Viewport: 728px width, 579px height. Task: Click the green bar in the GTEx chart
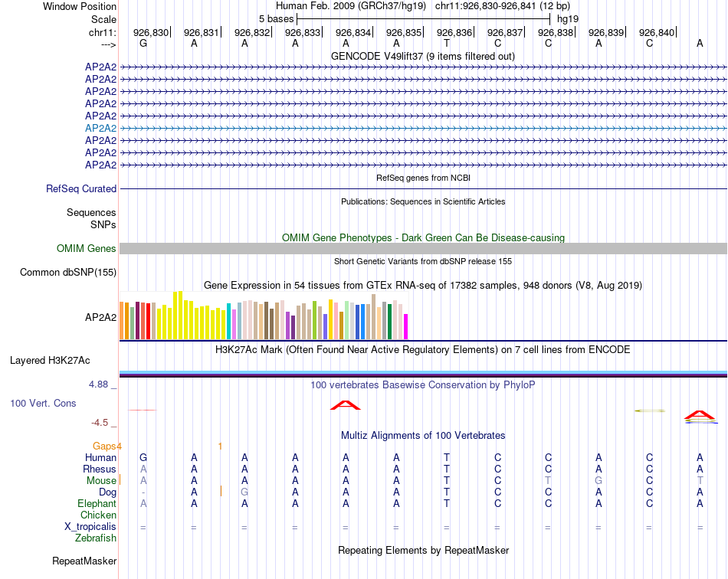coord(389,322)
